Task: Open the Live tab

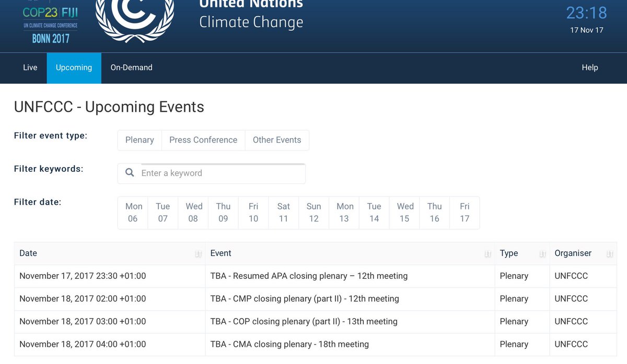Action: (x=30, y=68)
